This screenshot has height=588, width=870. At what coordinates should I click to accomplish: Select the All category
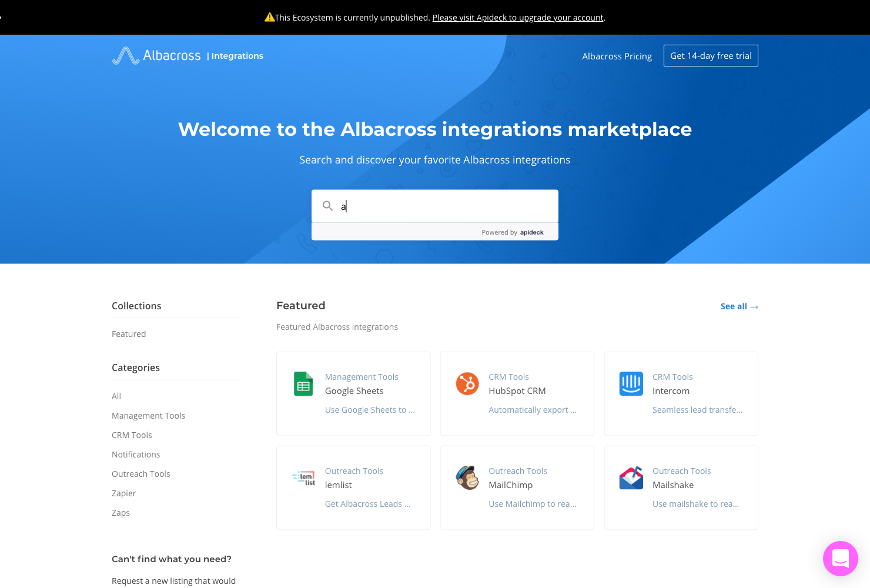tap(116, 396)
